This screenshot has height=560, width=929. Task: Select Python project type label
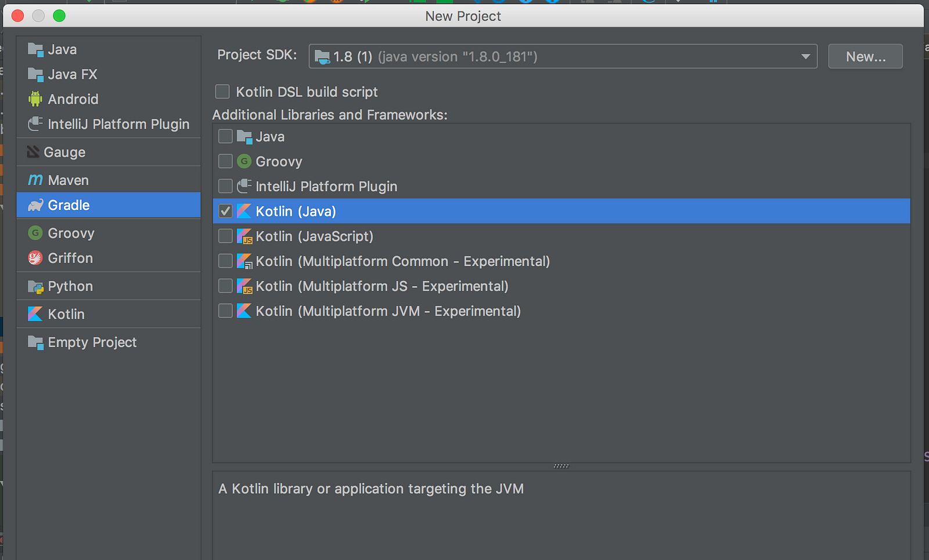click(70, 287)
